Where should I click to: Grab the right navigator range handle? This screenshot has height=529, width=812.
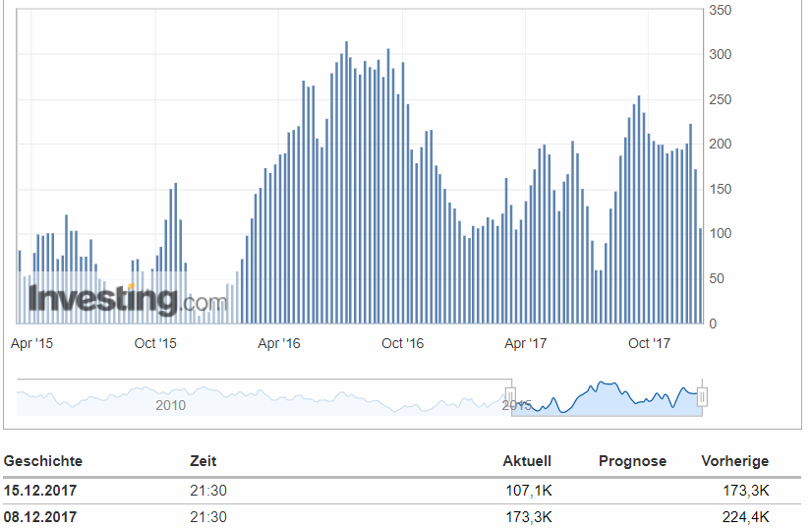point(702,397)
